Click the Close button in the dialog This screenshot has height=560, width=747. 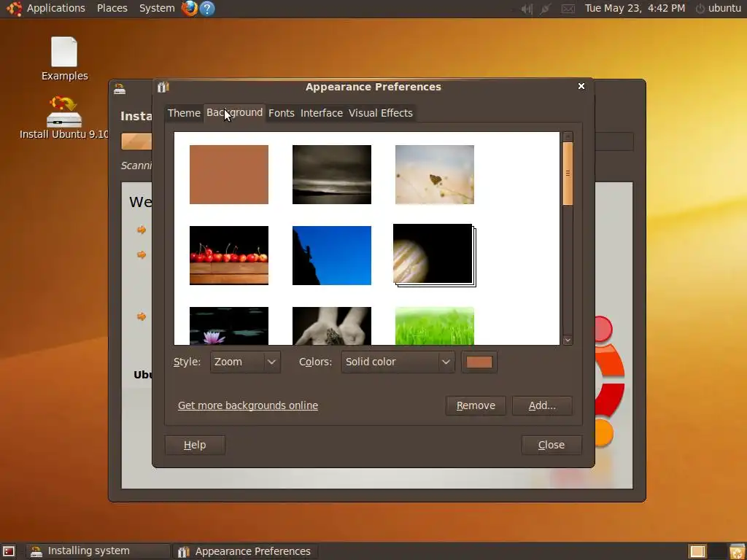click(551, 445)
